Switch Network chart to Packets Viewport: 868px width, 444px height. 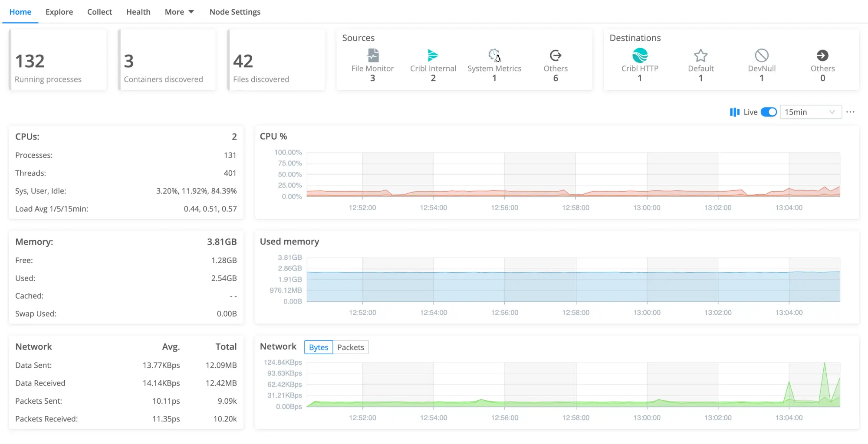pyautogui.click(x=350, y=347)
